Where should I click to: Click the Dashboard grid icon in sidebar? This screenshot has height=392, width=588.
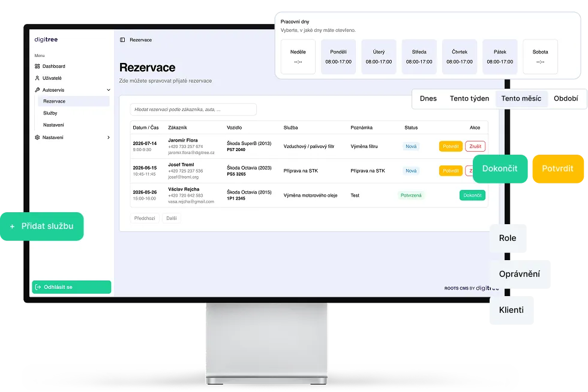point(37,67)
